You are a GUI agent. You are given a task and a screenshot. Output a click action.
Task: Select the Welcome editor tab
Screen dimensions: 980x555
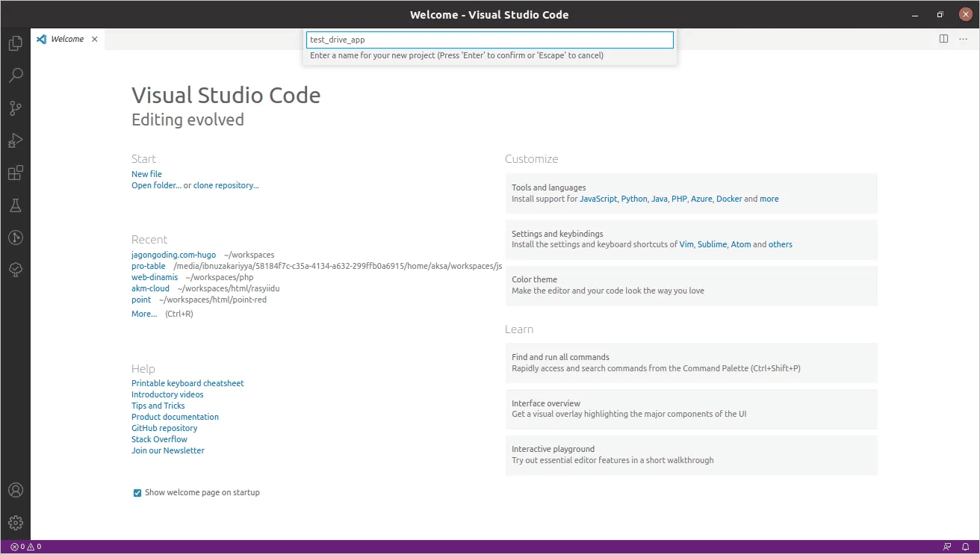(67, 39)
